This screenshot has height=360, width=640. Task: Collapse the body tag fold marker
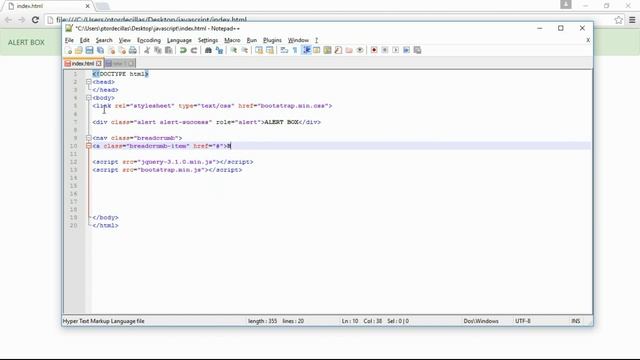[89, 98]
